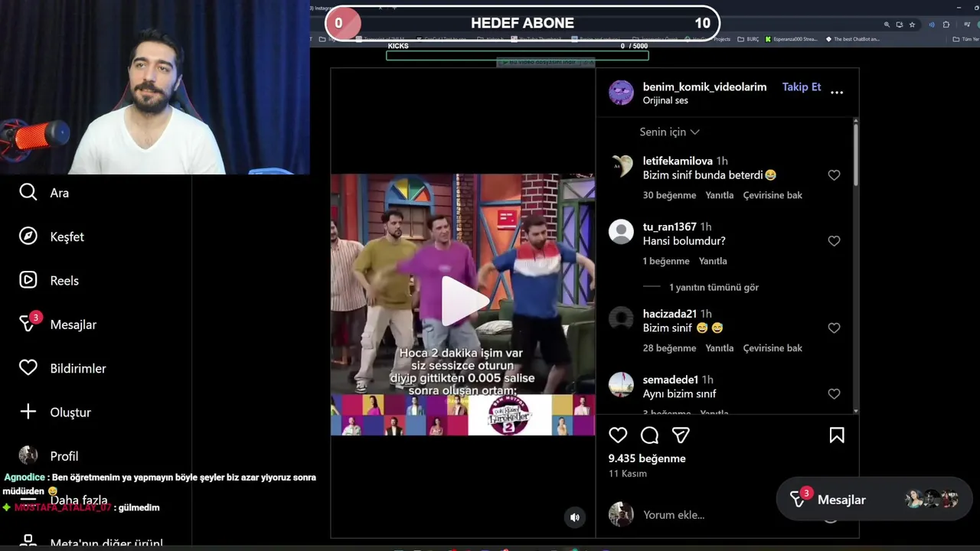Click the comment bubble icon under post
The image size is (980, 551).
649,435
